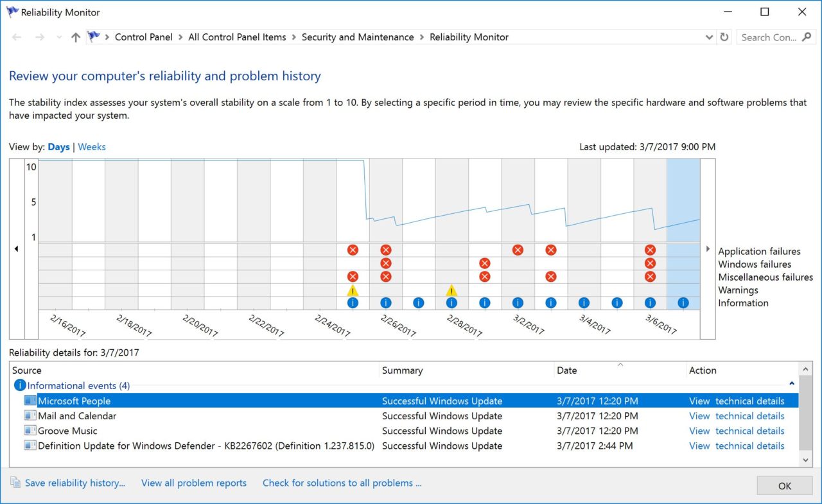View technical details for Groove Music
Viewport: 822px width, 504px height.
click(737, 431)
